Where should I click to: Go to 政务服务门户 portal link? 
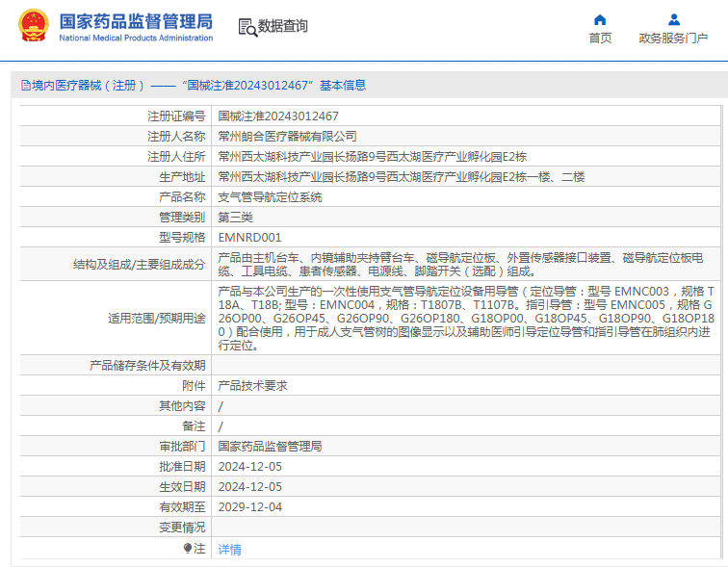tap(673, 39)
